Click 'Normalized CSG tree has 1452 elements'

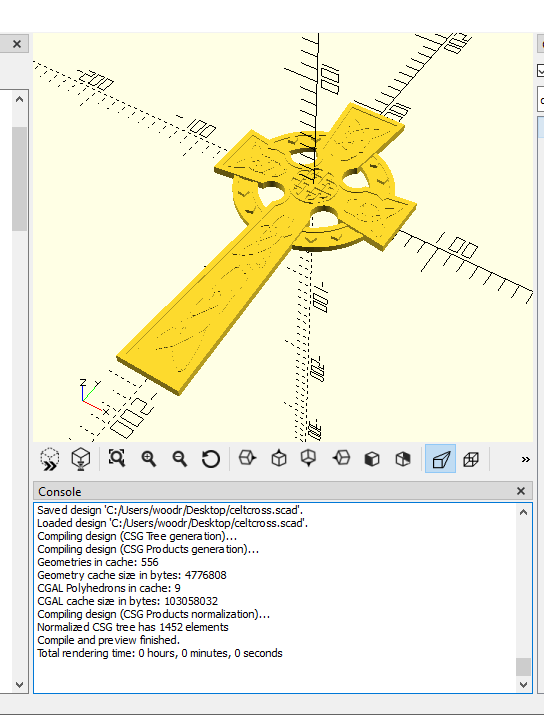pyautogui.click(x=133, y=627)
